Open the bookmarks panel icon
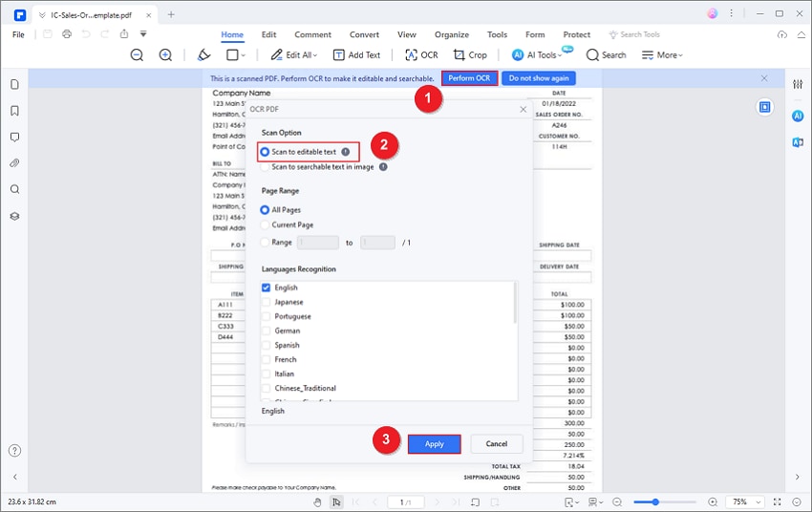812x512 pixels. [x=15, y=111]
